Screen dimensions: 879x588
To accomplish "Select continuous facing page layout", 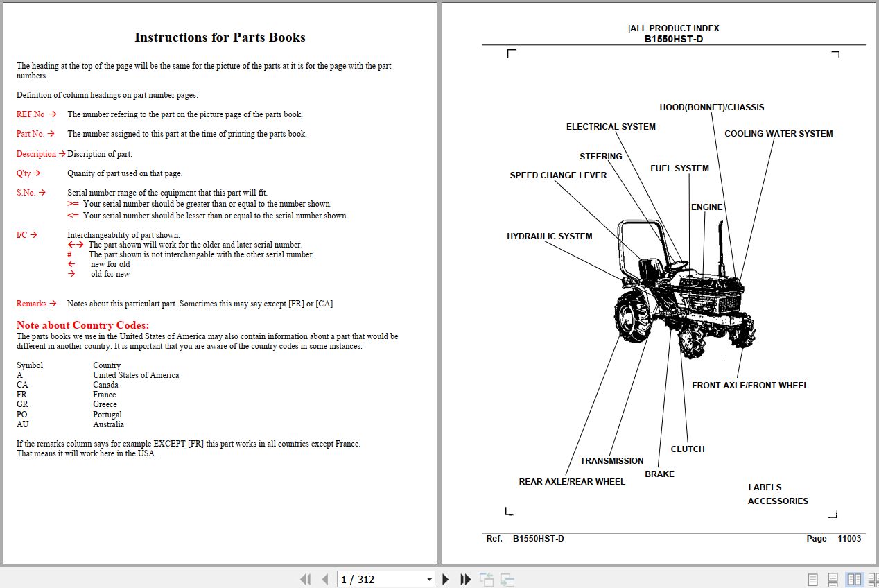I will point(873,579).
